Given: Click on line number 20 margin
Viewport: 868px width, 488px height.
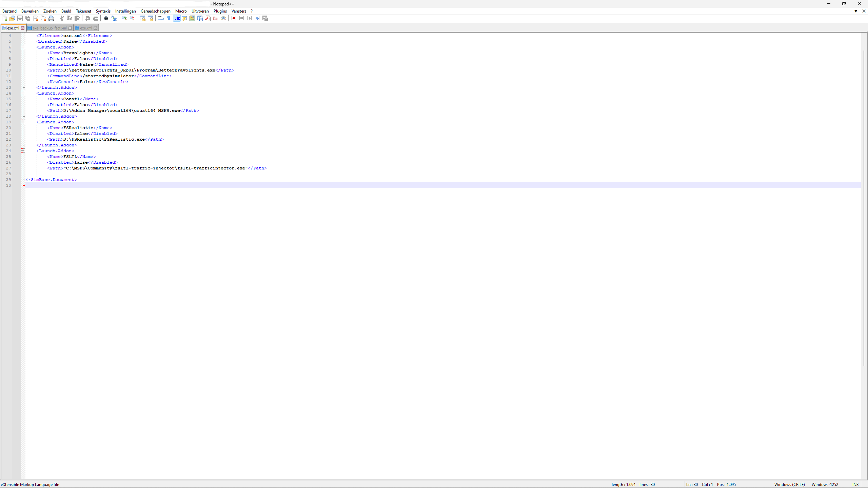Looking at the screenshot, I should pyautogui.click(x=8, y=128).
